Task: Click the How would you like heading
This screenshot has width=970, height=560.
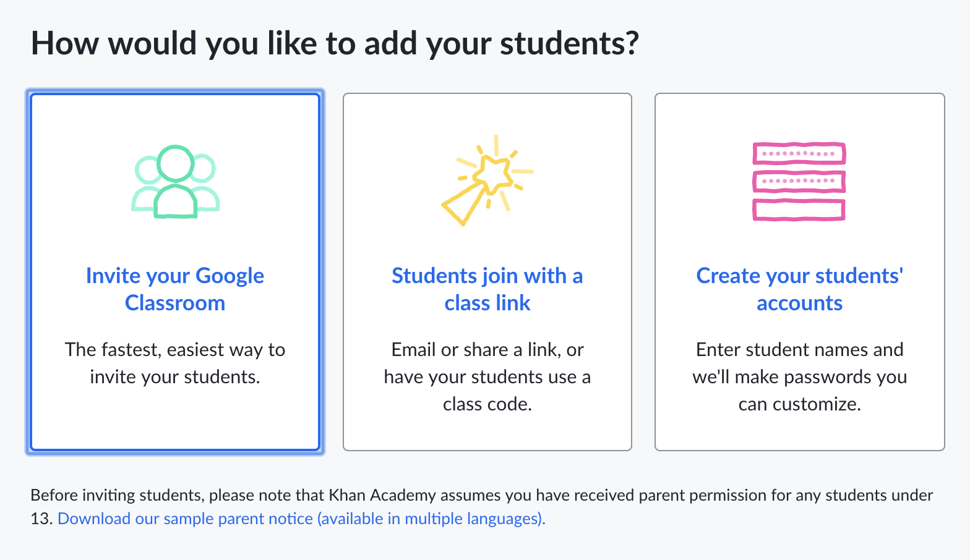Action: (335, 43)
